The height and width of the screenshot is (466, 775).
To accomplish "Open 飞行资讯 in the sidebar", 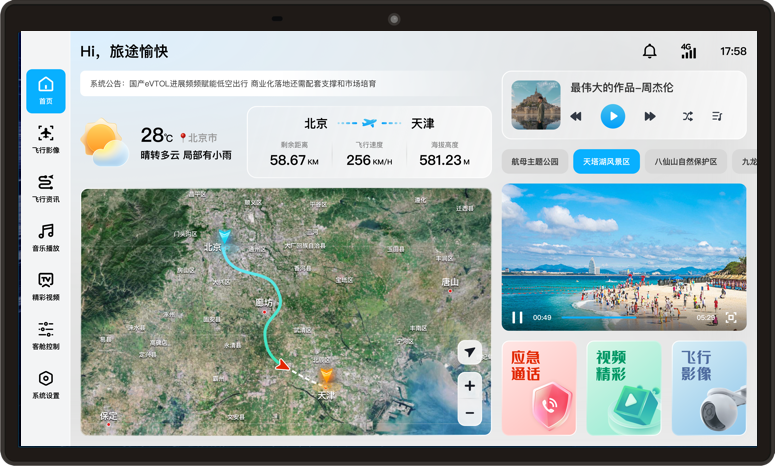I will tap(46, 185).
